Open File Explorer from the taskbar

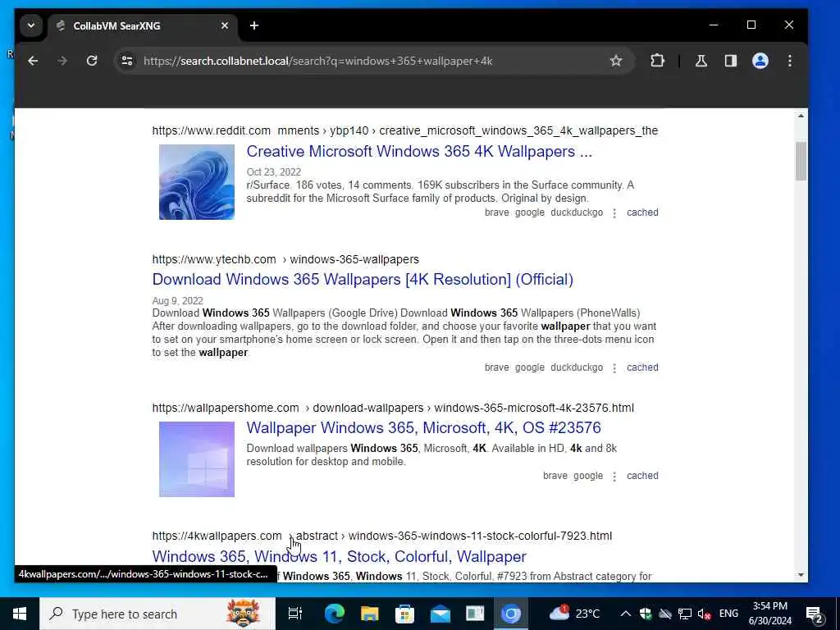pos(369,614)
